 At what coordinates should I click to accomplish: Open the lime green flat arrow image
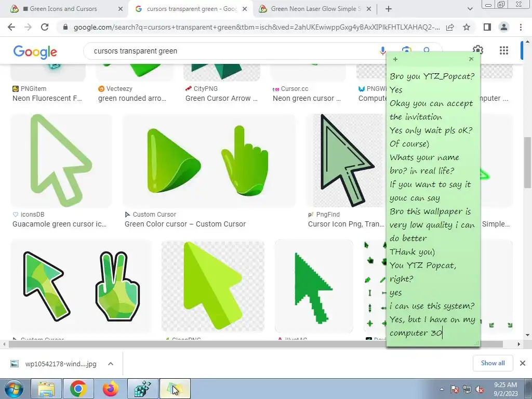click(213, 286)
